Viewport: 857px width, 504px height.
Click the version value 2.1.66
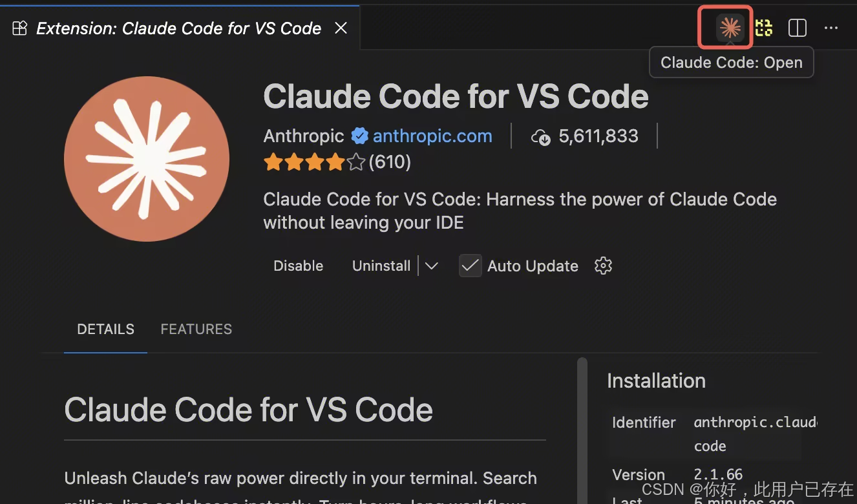[718, 475]
